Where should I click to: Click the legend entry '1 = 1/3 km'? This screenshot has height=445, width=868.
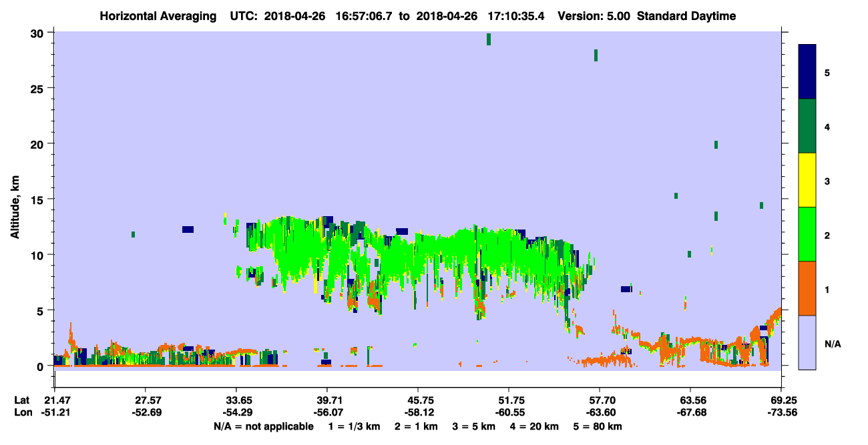[x=354, y=426]
